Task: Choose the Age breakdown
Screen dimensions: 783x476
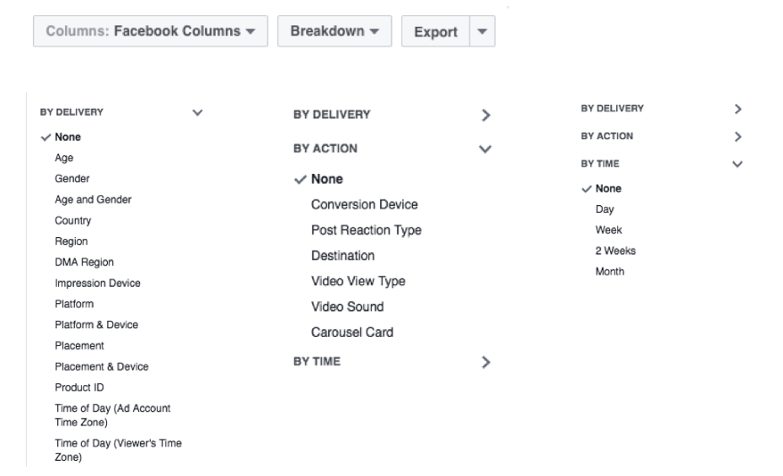Action: (x=64, y=158)
